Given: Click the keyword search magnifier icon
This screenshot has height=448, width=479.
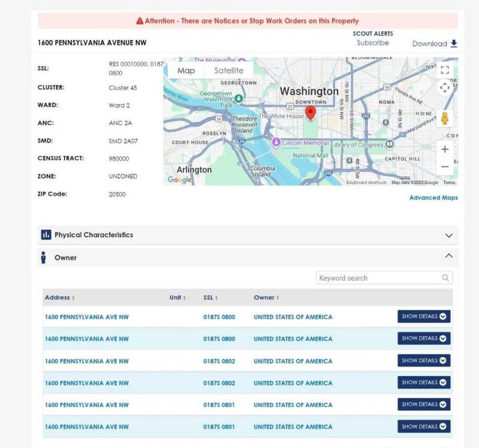Looking at the screenshot, I should coord(445,278).
